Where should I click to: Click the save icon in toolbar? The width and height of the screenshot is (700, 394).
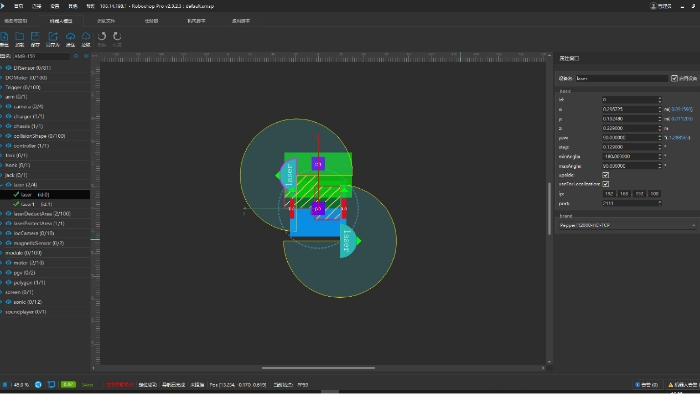click(x=35, y=37)
